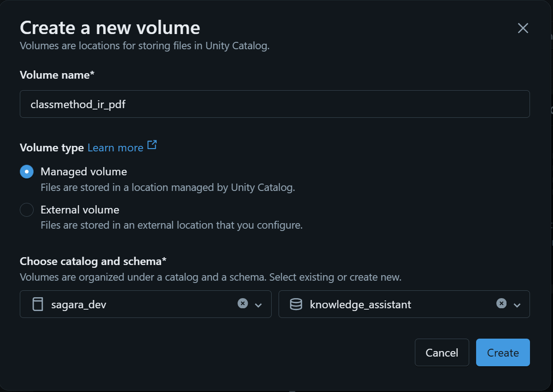Click the 'External volume' label text
This screenshot has width=553, height=392.
click(x=80, y=210)
